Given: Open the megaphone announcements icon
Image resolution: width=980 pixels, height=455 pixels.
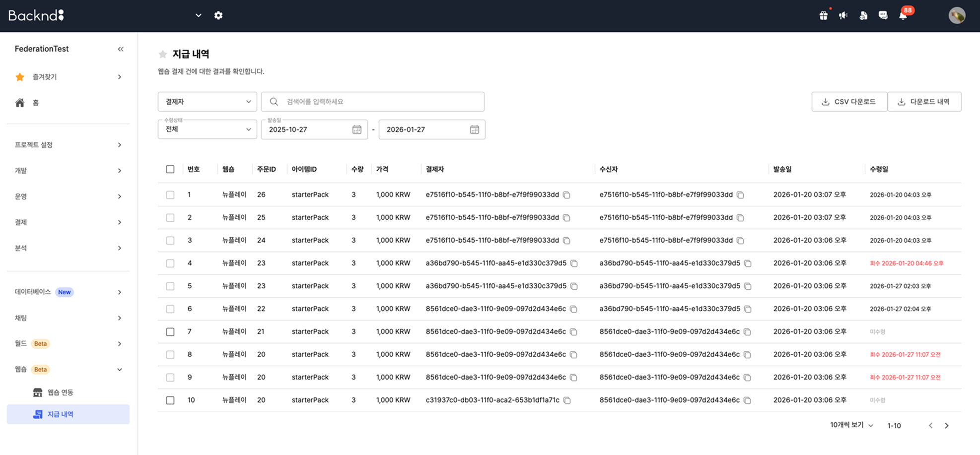Looking at the screenshot, I should [843, 16].
